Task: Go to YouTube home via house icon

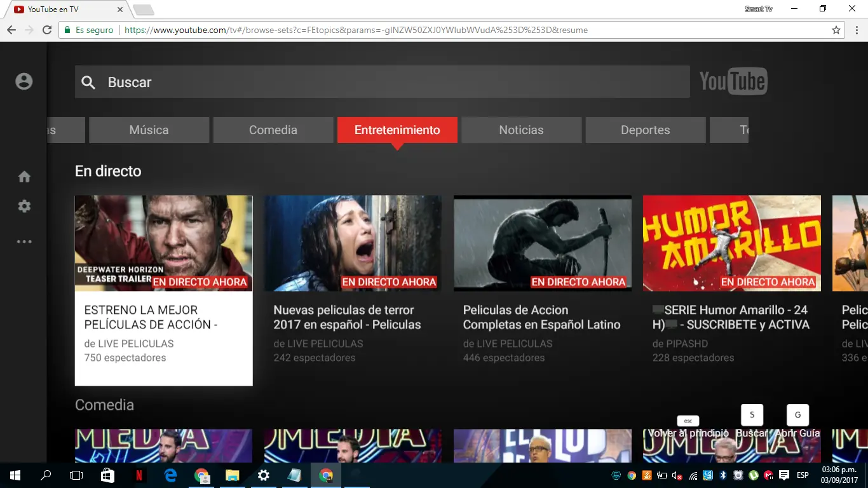Action: pyautogui.click(x=24, y=177)
